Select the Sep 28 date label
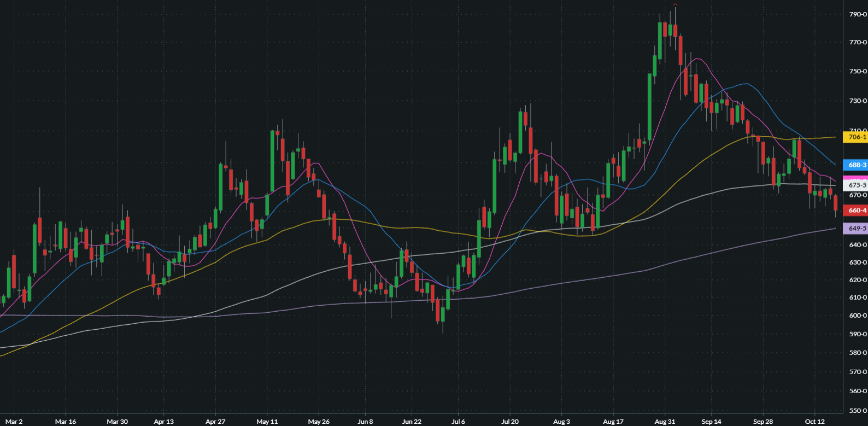Screen dimensions: 868x426 [x=763, y=422]
